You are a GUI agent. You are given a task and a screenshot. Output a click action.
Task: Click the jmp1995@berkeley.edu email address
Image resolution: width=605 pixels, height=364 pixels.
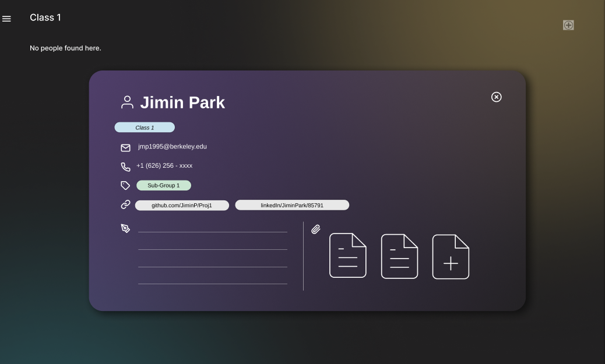[x=173, y=147]
